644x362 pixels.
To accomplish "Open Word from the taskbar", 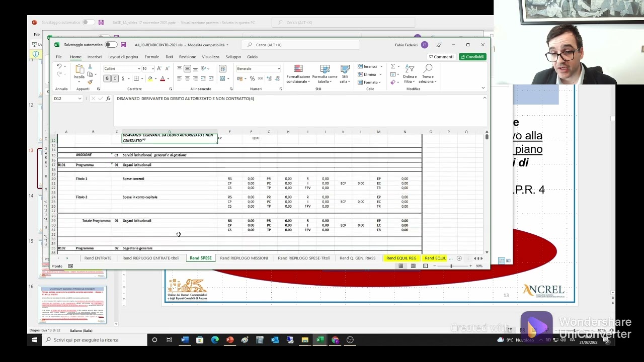I will (185, 340).
